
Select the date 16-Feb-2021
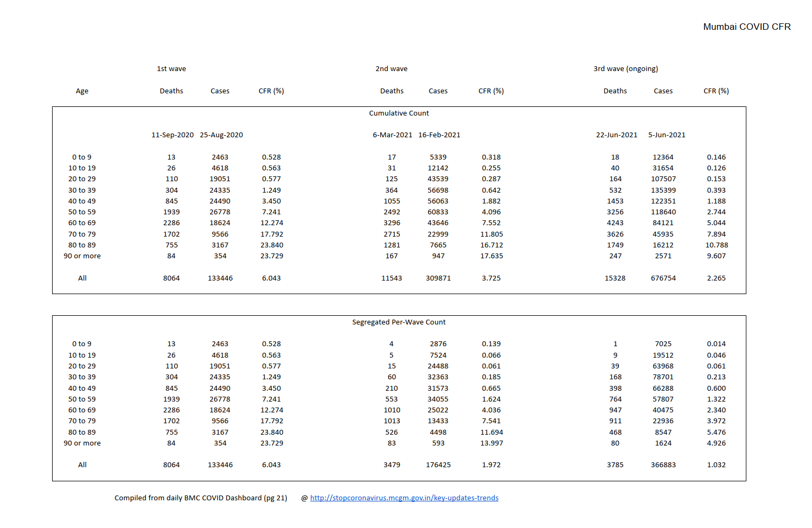pyautogui.click(x=439, y=135)
